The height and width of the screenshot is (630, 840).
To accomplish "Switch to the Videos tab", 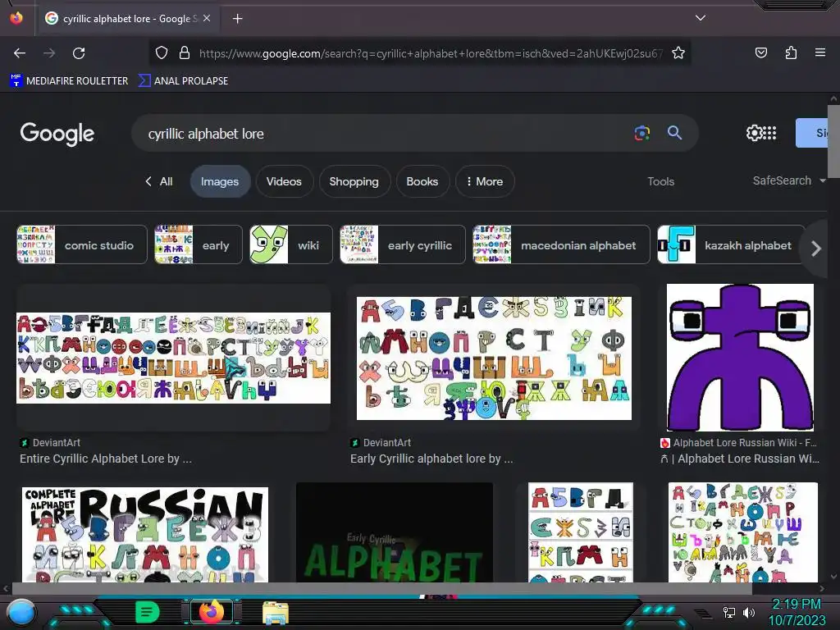I will [x=284, y=181].
